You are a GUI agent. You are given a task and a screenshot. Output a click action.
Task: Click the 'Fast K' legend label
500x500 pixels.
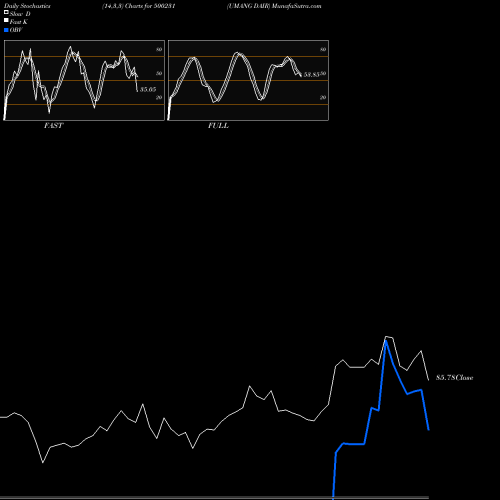(x=19, y=22)
